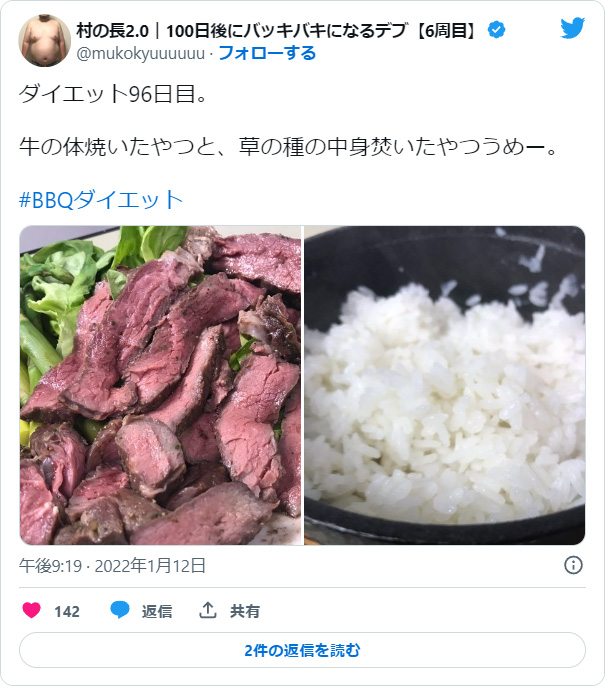Open the #BBQダイエット hashtag
This screenshot has height=693, width=605.
tap(101, 200)
